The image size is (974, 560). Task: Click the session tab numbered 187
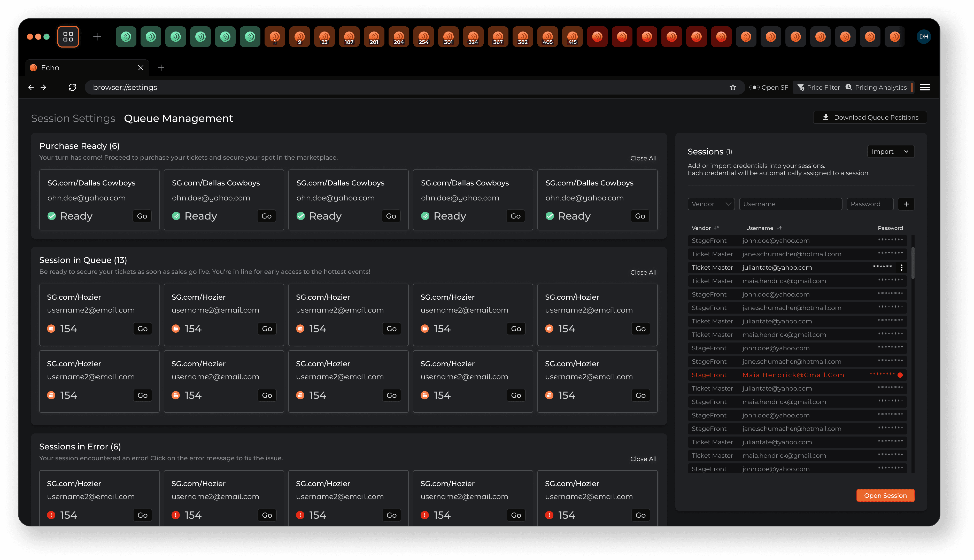349,36
